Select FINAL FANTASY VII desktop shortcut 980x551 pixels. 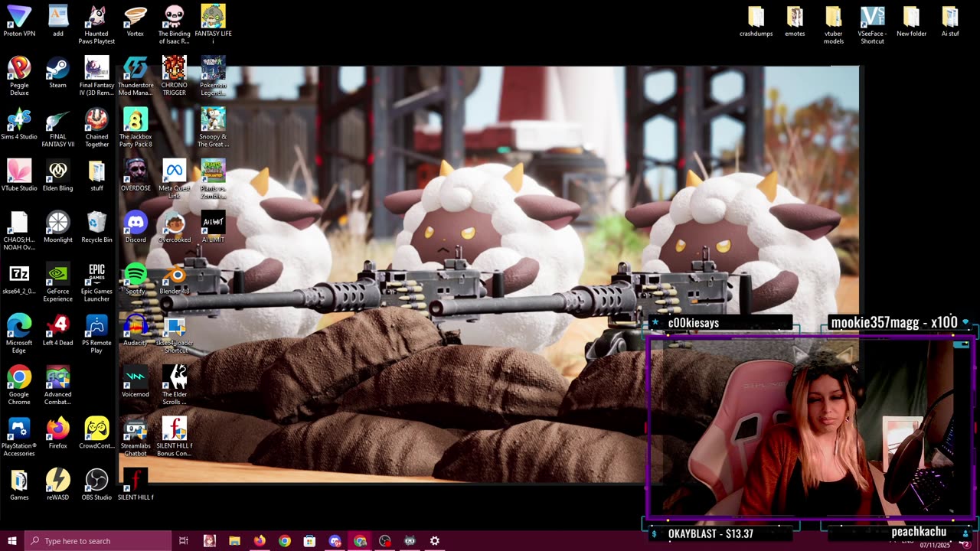(x=58, y=128)
